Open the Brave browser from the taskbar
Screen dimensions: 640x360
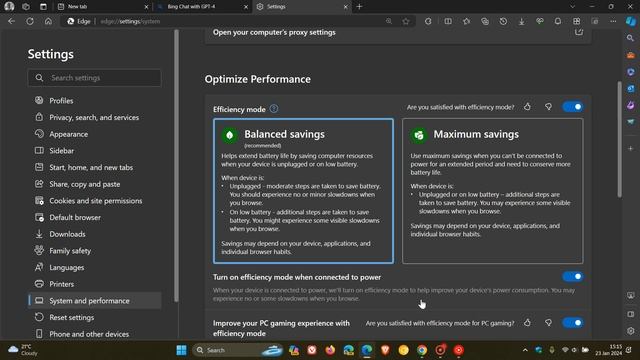tap(385, 350)
